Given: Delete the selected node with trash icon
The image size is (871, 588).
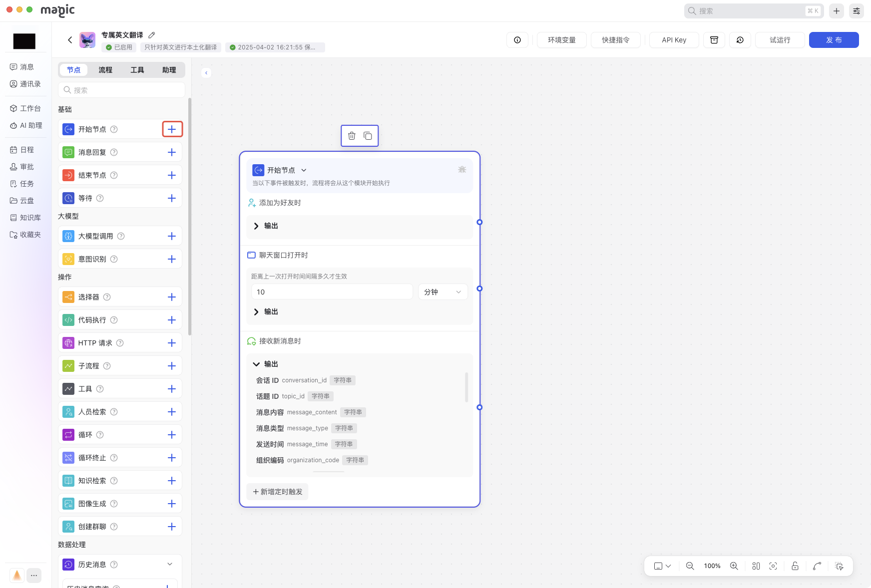Looking at the screenshot, I should [352, 136].
